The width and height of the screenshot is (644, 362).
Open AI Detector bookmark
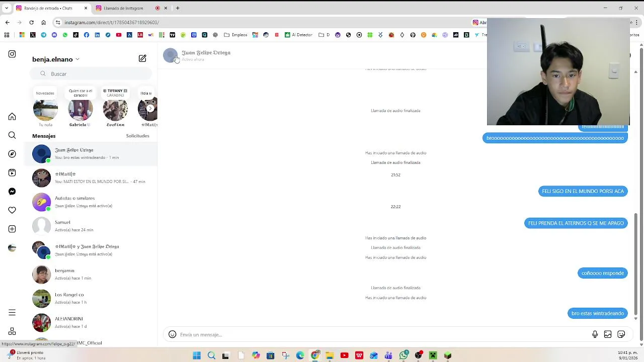click(298, 35)
